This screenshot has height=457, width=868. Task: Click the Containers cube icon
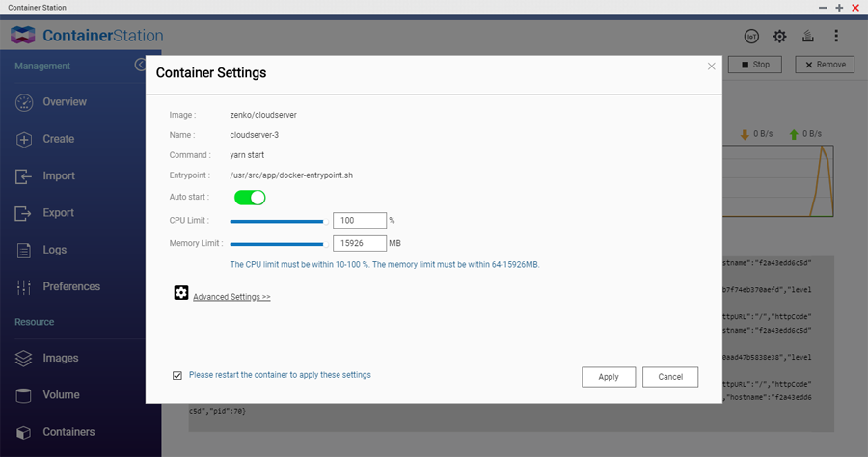(23, 432)
